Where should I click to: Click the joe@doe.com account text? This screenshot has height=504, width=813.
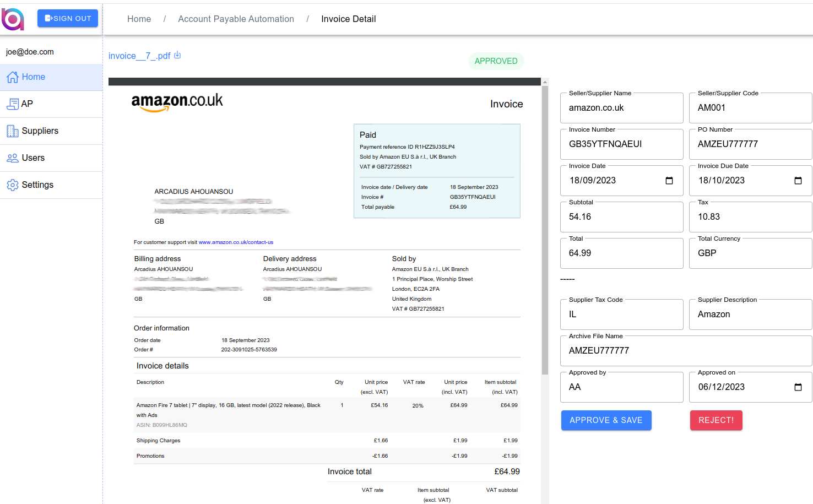click(30, 52)
